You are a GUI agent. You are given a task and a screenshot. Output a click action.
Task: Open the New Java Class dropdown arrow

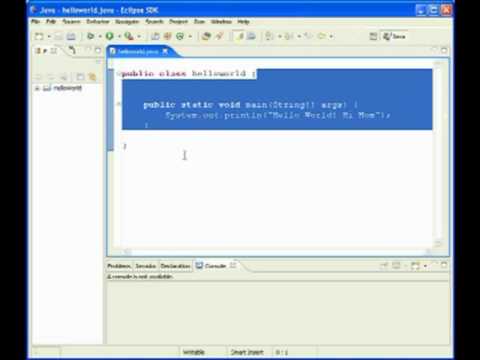[190, 36]
